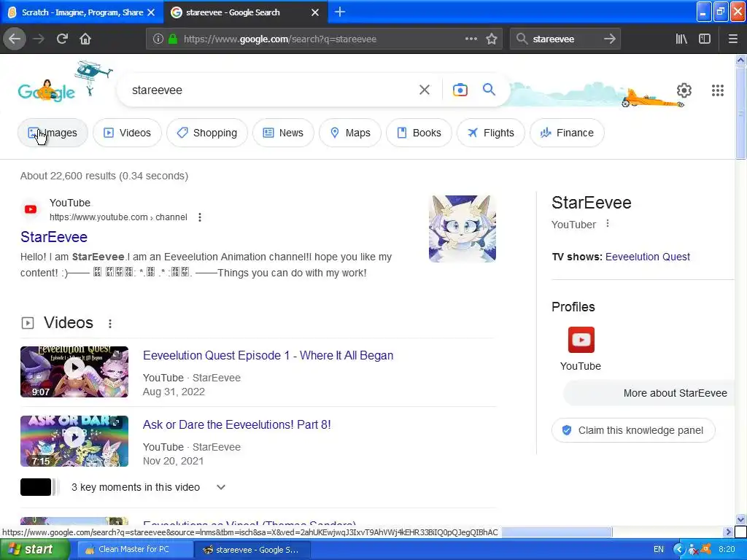This screenshot has width=747, height=560.
Task: Close the stareevee Google Search tab
Action: (x=315, y=12)
